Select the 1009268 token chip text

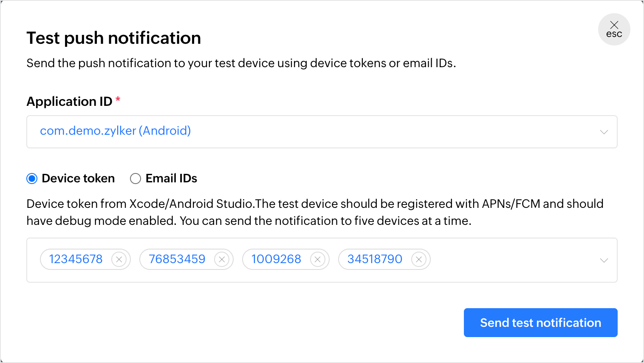tap(276, 259)
